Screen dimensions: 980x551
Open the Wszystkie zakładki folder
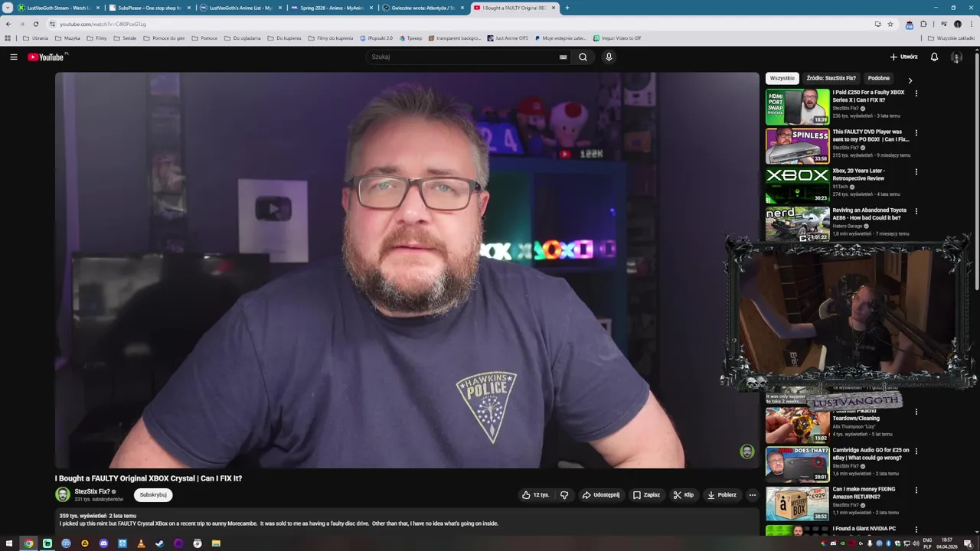(x=952, y=37)
